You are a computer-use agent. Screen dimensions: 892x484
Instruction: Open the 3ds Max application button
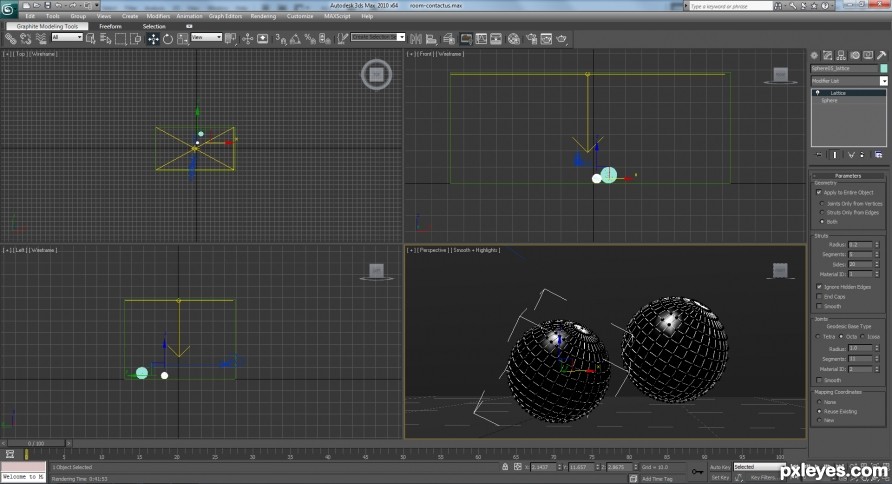pyautogui.click(x=9, y=9)
